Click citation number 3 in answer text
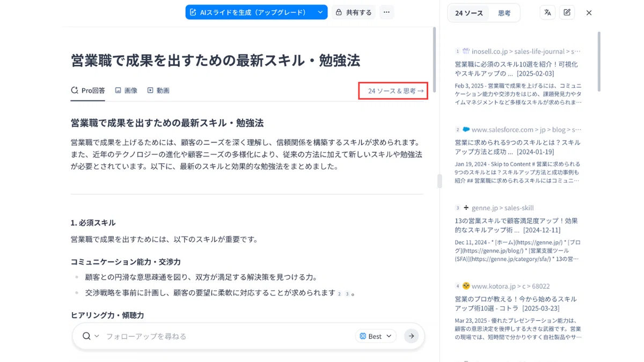The width and height of the screenshot is (644, 362). [347, 294]
